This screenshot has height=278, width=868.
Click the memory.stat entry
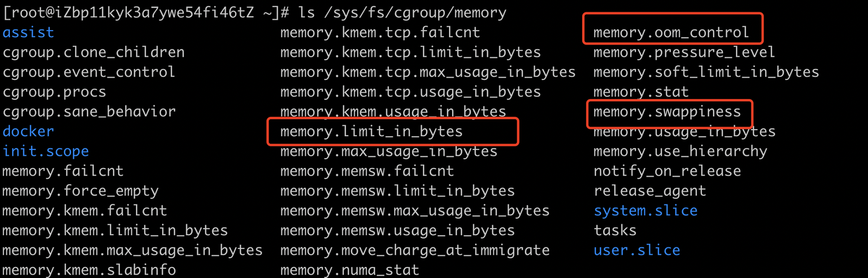[x=641, y=92]
